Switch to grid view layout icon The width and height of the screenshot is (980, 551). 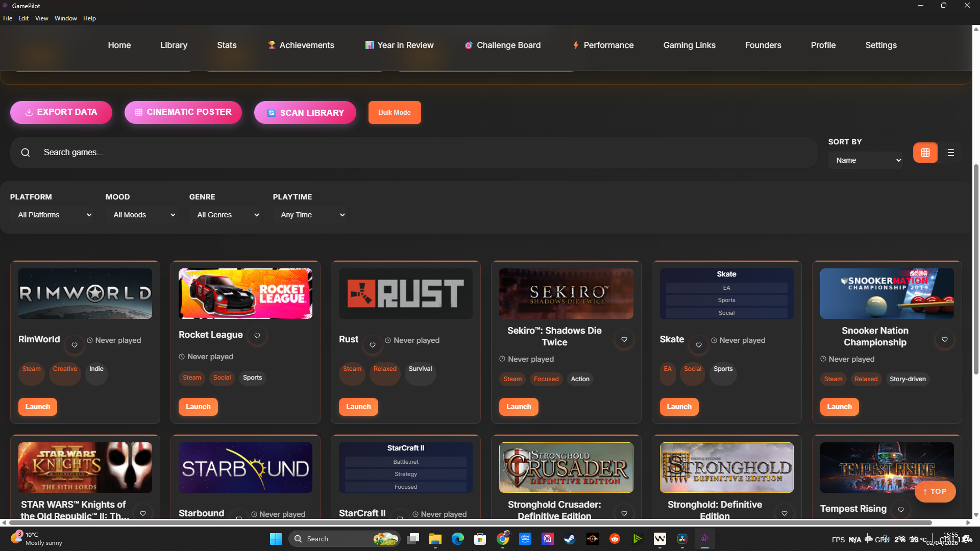point(925,153)
